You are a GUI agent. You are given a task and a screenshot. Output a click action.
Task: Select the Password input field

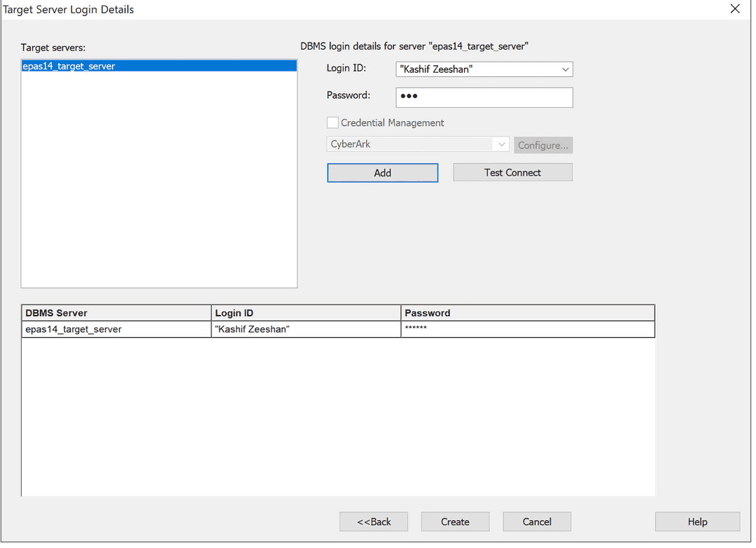(484, 97)
